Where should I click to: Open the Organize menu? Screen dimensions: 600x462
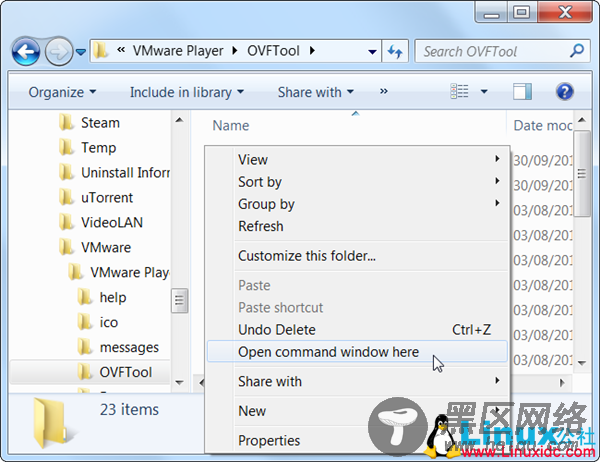(62, 92)
